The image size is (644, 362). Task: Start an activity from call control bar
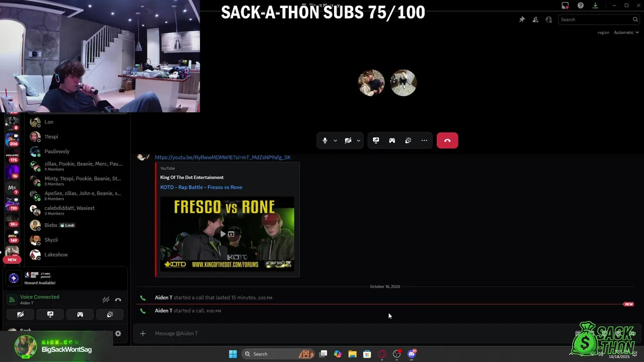coord(392,141)
